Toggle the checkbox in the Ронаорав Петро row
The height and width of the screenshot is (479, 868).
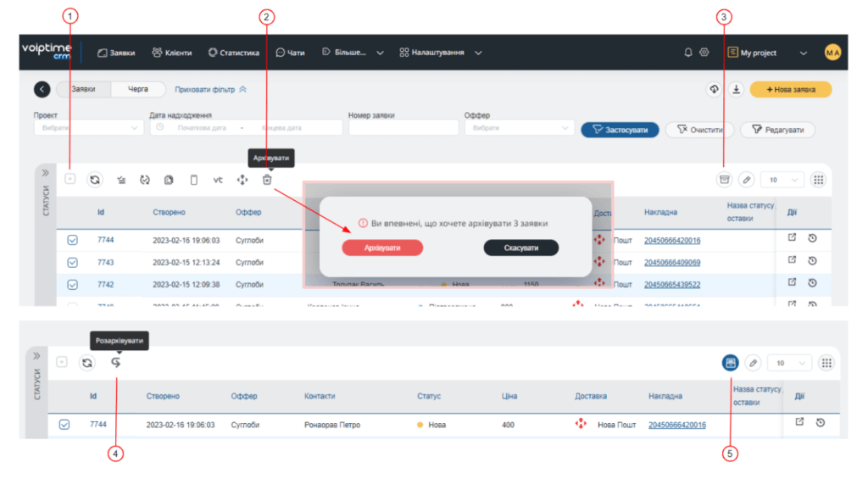64,425
